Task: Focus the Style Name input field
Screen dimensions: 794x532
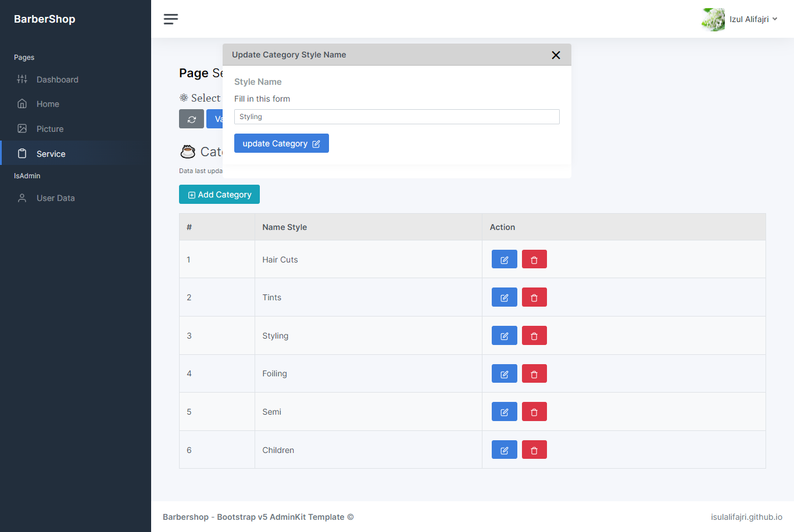Action: pyautogui.click(x=396, y=117)
